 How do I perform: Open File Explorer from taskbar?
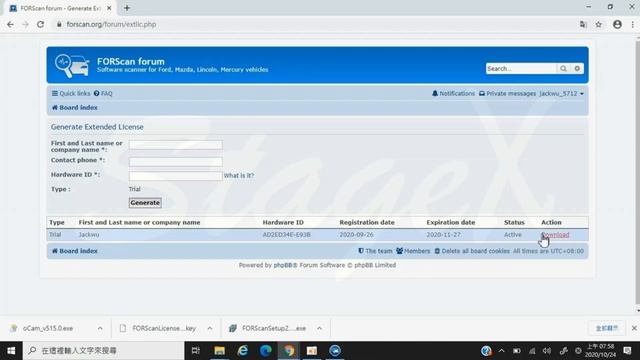pyautogui.click(x=220, y=351)
